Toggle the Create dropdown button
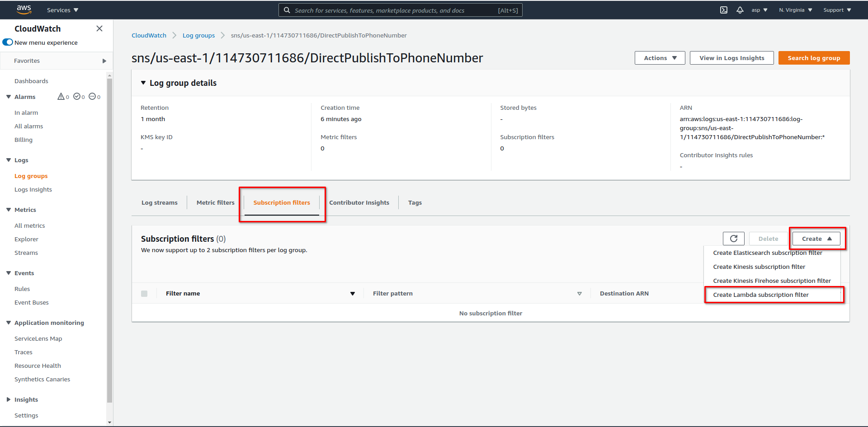Viewport: 868px width, 427px height. click(816, 239)
